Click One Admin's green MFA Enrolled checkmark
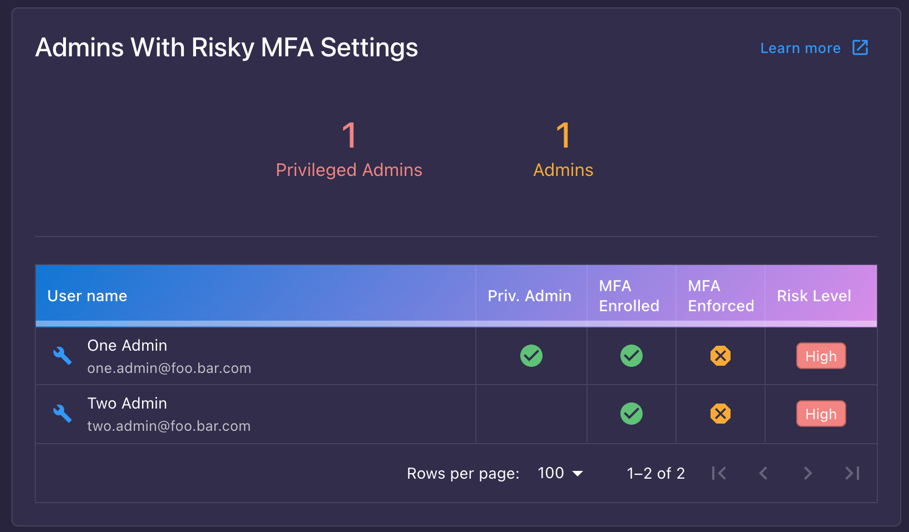Screen dimensions: 909x532 631,355
